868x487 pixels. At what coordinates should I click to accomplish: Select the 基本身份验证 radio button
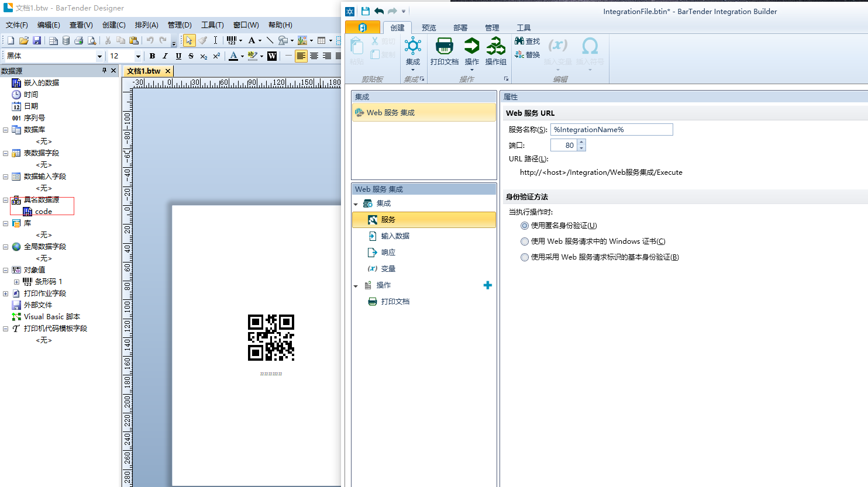(525, 257)
